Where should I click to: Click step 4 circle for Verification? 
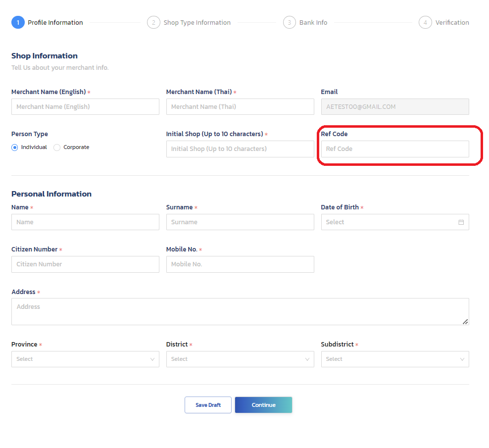[425, 22]
